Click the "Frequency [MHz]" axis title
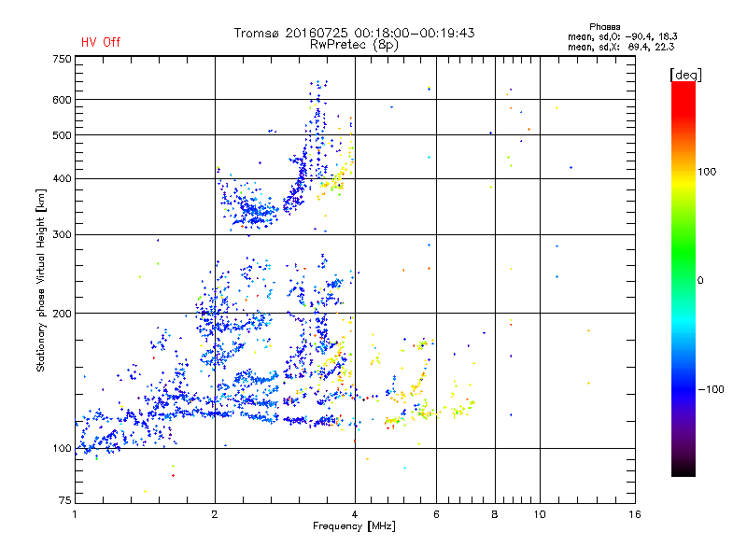 click(354, 526)
